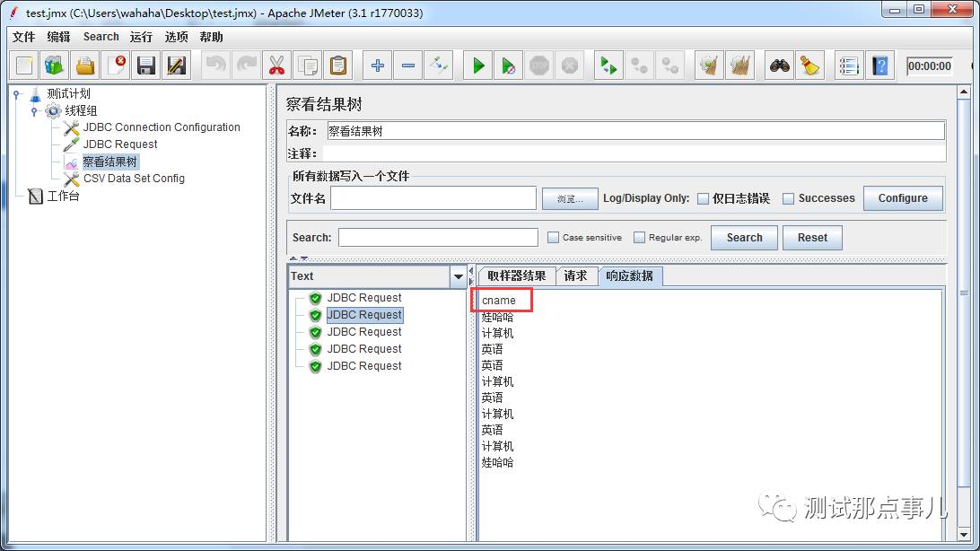This screenshot has width=980, height=551.
Task: Click the Help question mark icon
Action: click(880, 66)
